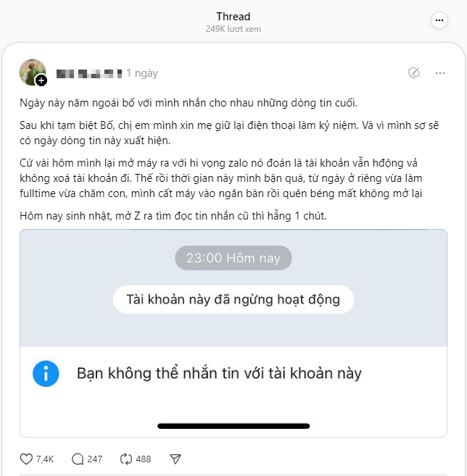Viewport: 467px width, 476px height.
Task: Click the "Thread" header title
Action: pyautogui.click(x=233, y=16)
